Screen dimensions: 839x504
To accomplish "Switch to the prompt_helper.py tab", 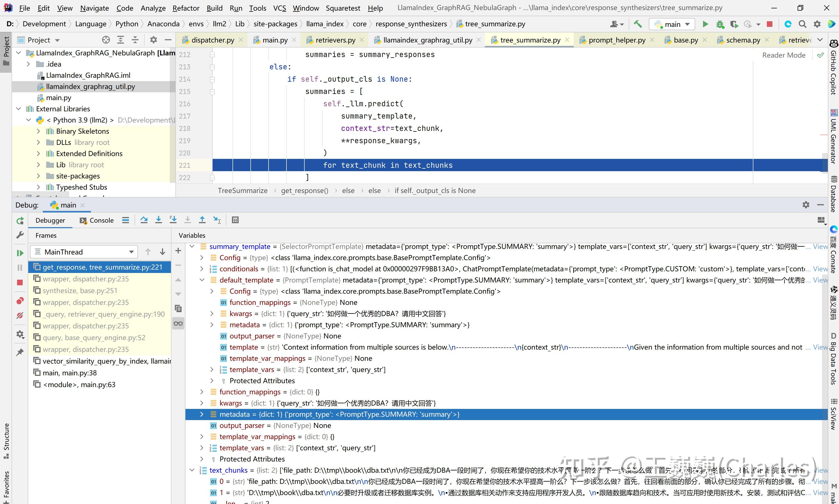I will 617,40.
